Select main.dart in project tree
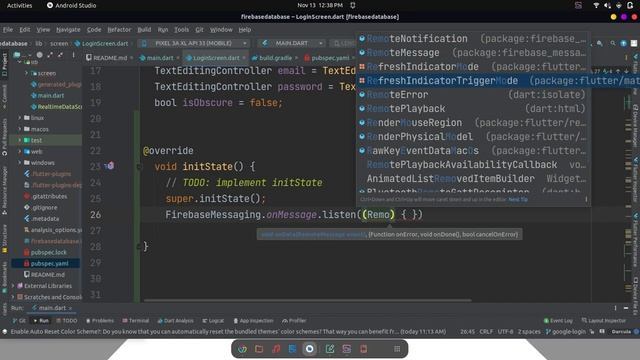The height and width of the screenshot is (360, 640). tap(51, 96)
